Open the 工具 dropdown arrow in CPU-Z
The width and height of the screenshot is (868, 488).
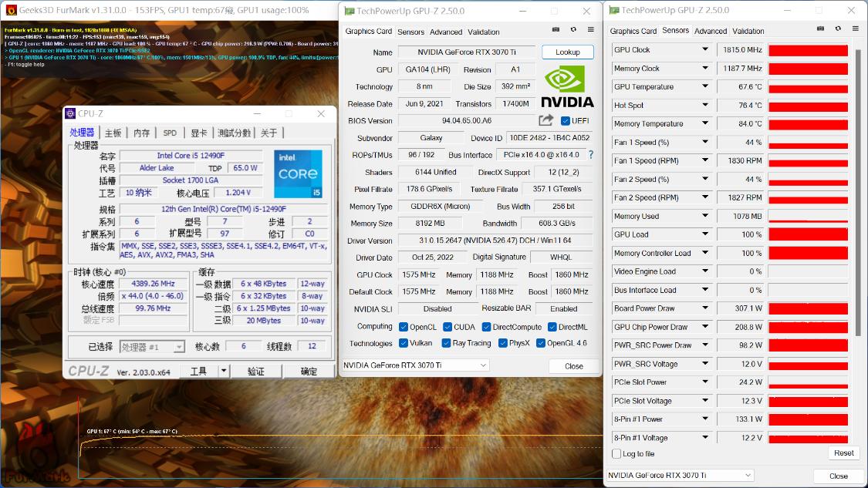pos(224,371)
